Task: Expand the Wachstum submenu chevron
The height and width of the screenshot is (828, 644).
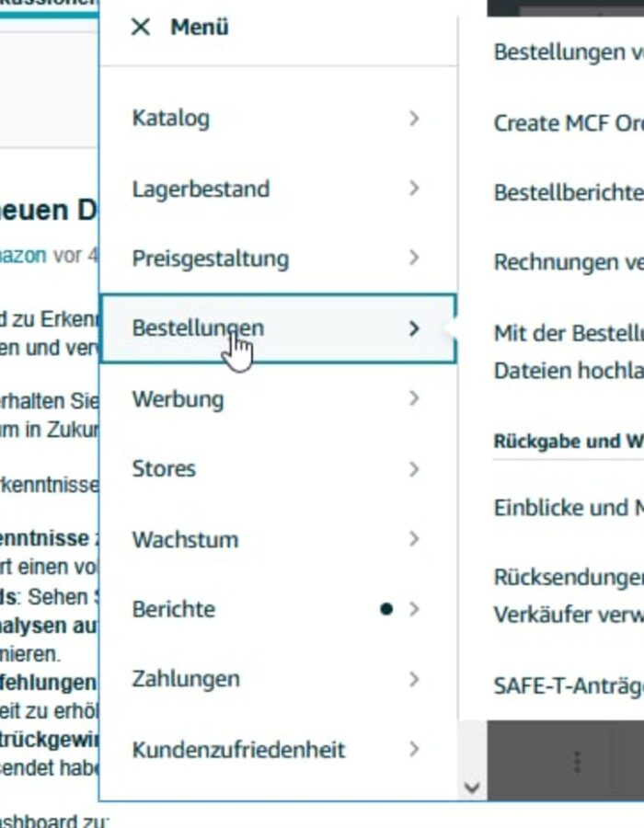Action: point(414,539)
